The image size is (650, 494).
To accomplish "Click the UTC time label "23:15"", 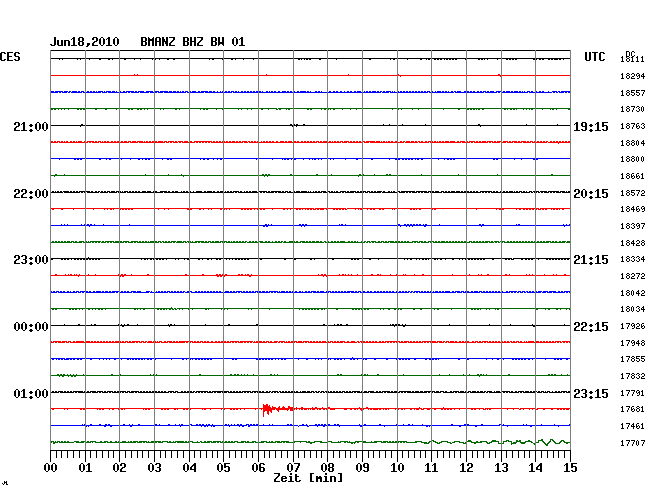I will (591, 394).
